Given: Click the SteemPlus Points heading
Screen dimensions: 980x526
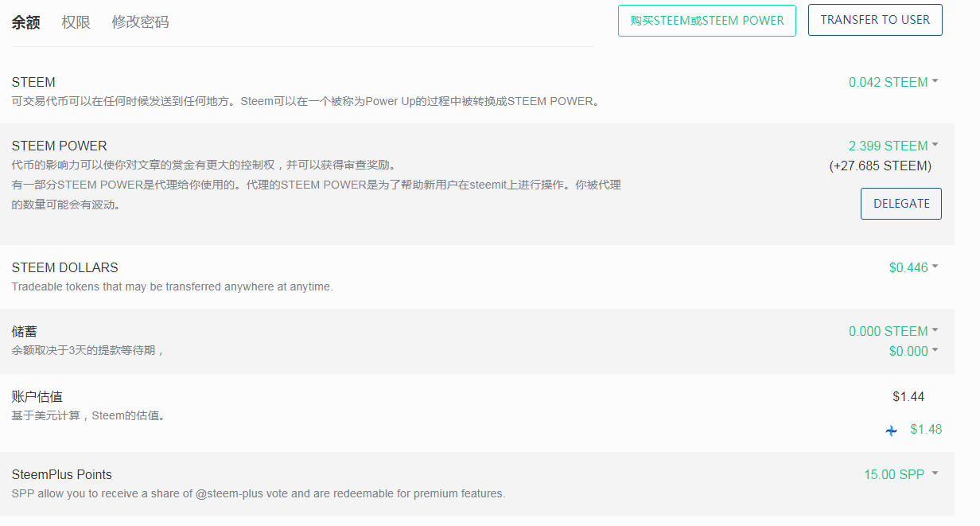Looking at the screenshot, I should [x=61, y=474].
